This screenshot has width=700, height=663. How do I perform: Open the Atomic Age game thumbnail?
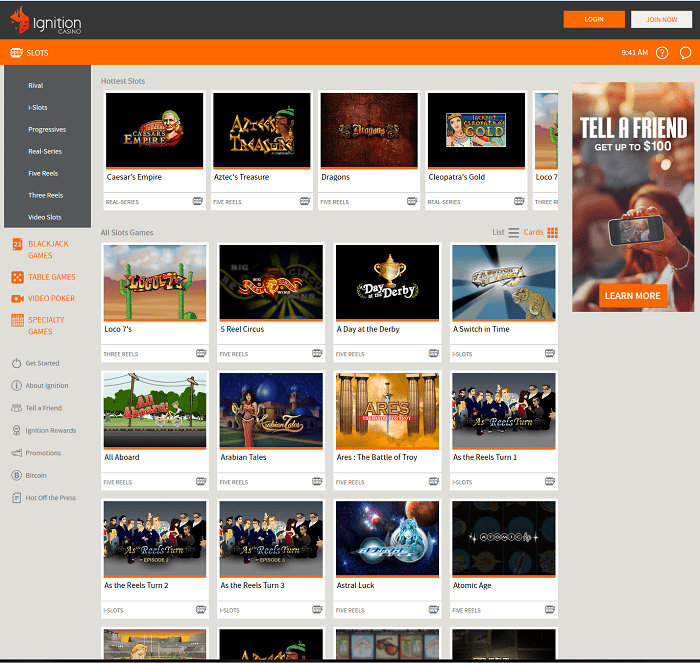504,538
